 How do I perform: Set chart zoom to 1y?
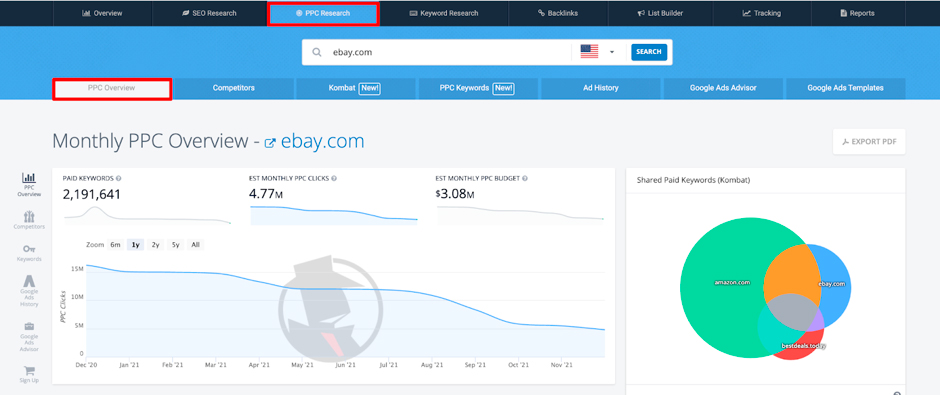(x=135, y=245)
